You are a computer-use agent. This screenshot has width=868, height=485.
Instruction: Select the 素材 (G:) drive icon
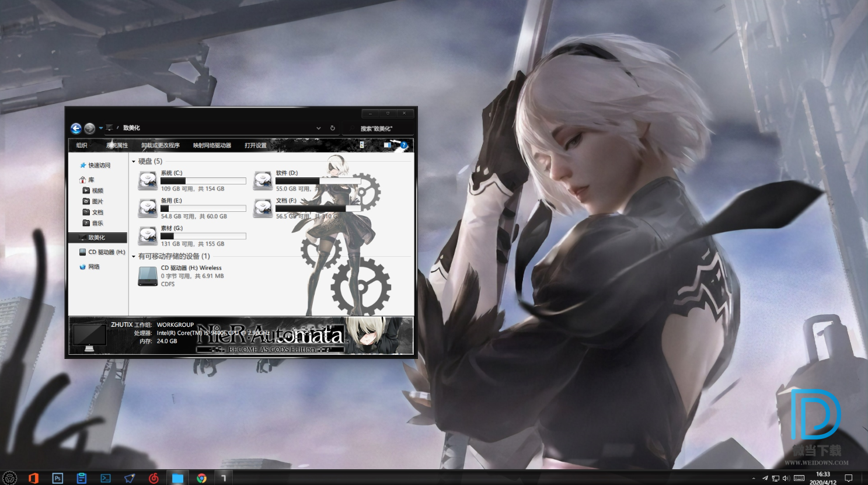coord(147,235)
